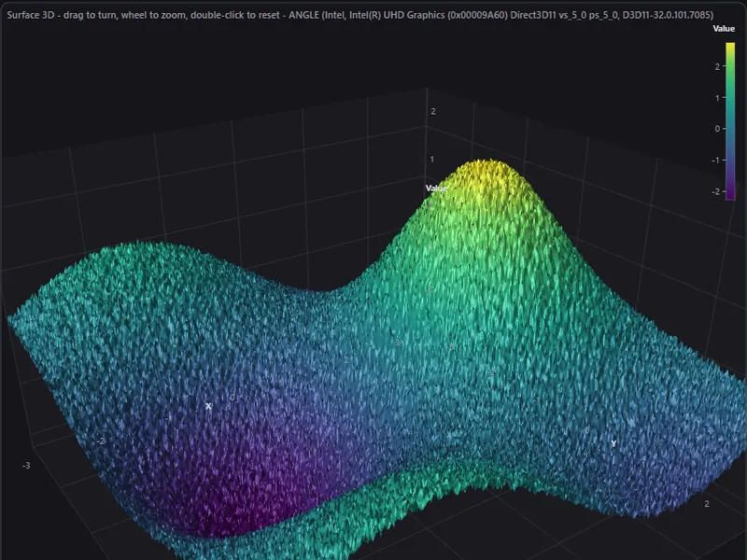Select the color bar tick label "0"
Viewport: 747px width, 560px height.
(717, 129)
